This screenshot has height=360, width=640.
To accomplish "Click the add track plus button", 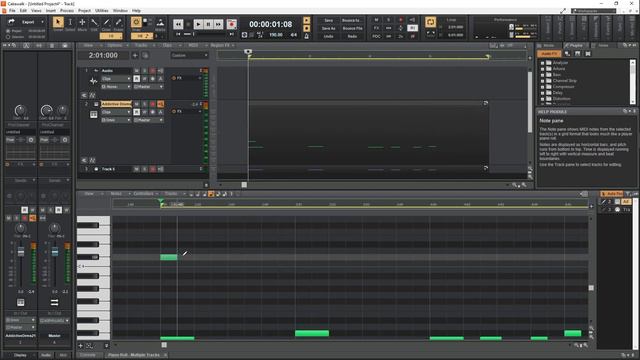I will 135,55.
